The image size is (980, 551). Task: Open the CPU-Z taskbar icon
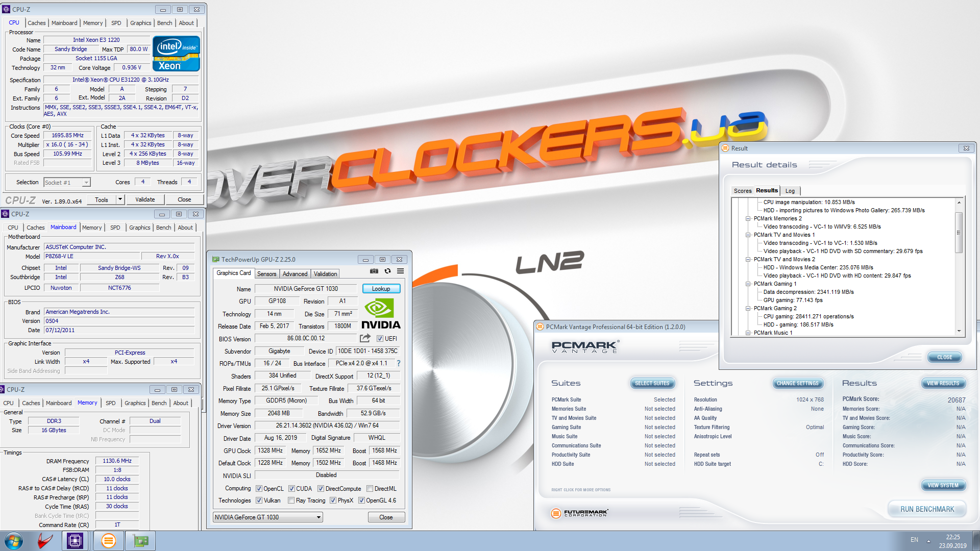[x=75, y=541]
